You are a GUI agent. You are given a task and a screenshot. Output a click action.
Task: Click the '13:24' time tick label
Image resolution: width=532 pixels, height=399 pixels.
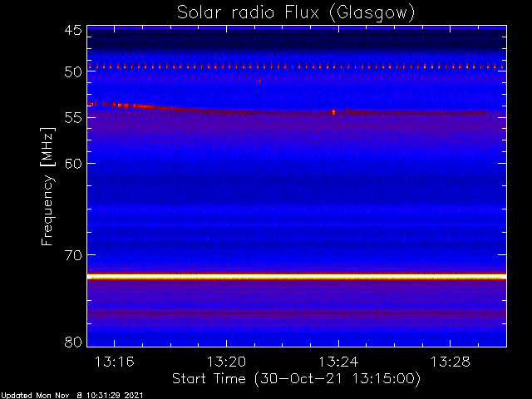point(338,362)
